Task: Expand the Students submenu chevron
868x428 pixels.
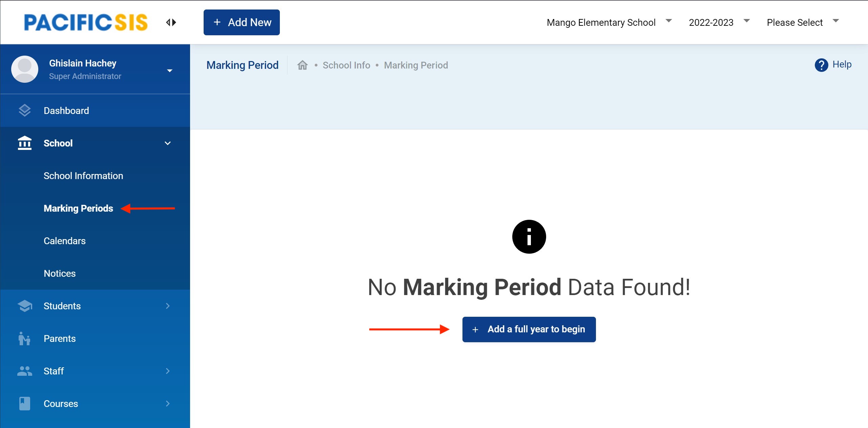Action: click(168, 306)
